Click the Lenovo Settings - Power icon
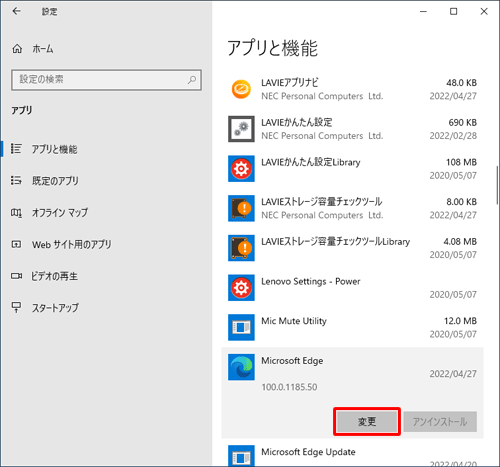The image size is (500, 467). (x=241, y=288)
